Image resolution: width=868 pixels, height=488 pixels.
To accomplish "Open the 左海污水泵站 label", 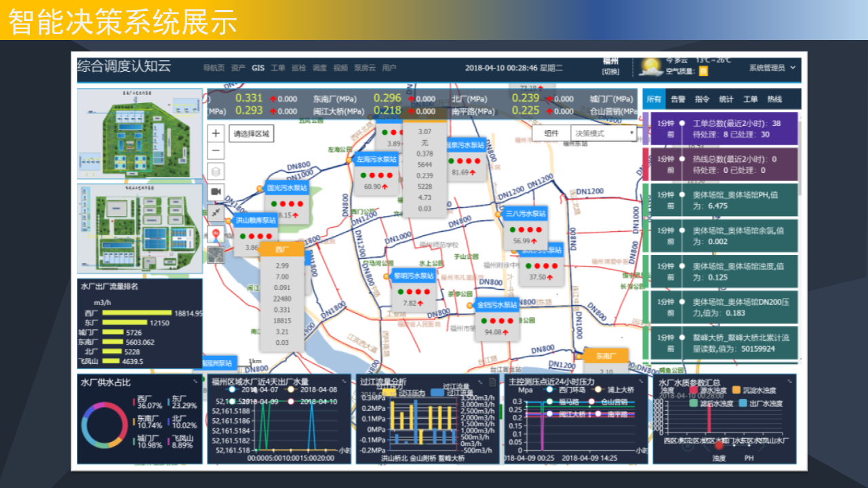I will pos(376,159).
